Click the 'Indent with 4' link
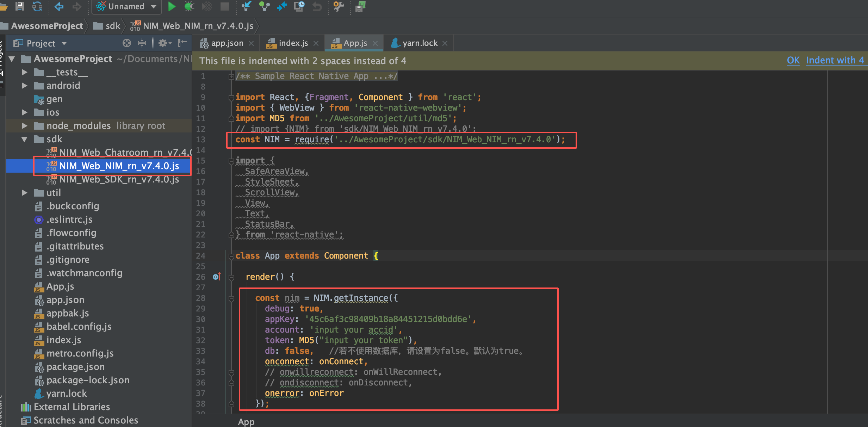This screenshot has height=427, width=868. click(x=836, y=60)
